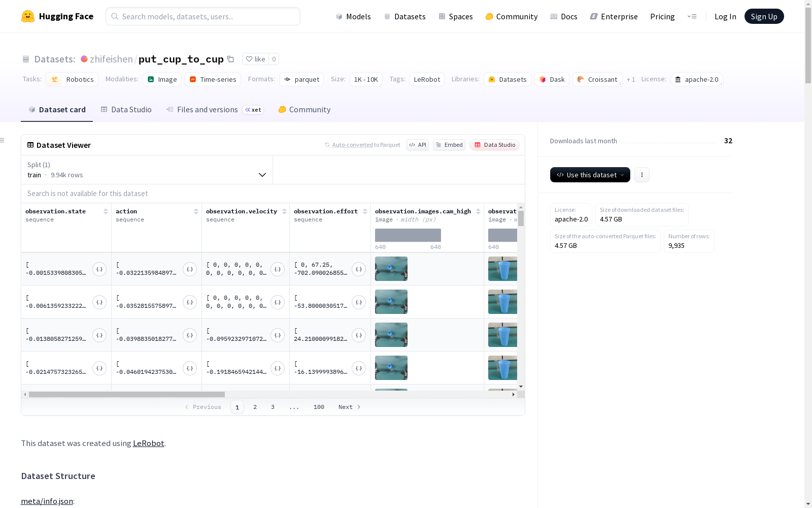Open the meta/info.json link
Viewport: 812px width, 508px height.
pyautogui.click(x=47, y=501)
